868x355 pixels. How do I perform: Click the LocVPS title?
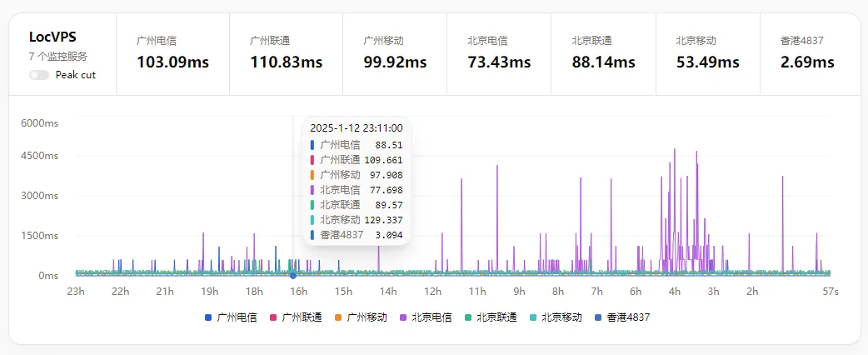[x=52, y=37]
